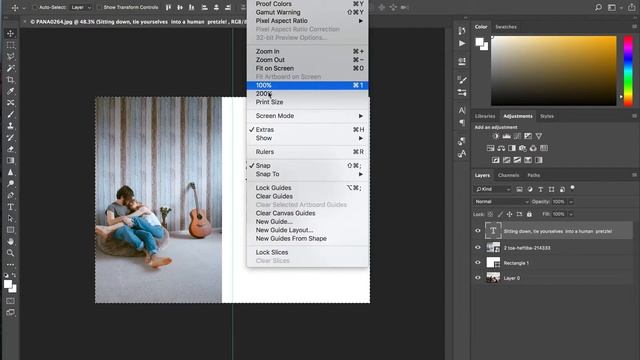Toggle the Lock all layer button
The image size is (640, 360).
pos(529,214)
